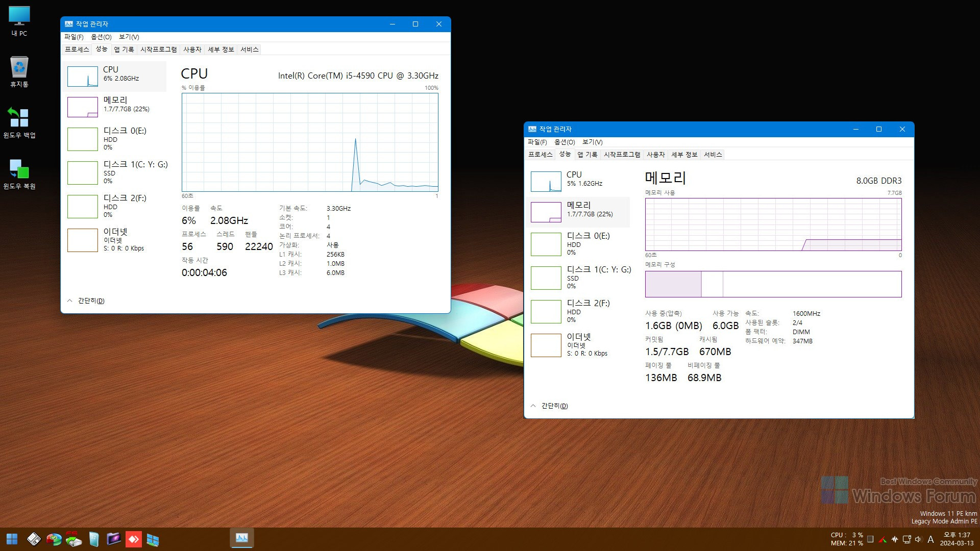The height and width of the screenshot is (551, 980).
Task: Launch the 윈도우 복원 desktop shortcut
Action: tap(19, 174)
